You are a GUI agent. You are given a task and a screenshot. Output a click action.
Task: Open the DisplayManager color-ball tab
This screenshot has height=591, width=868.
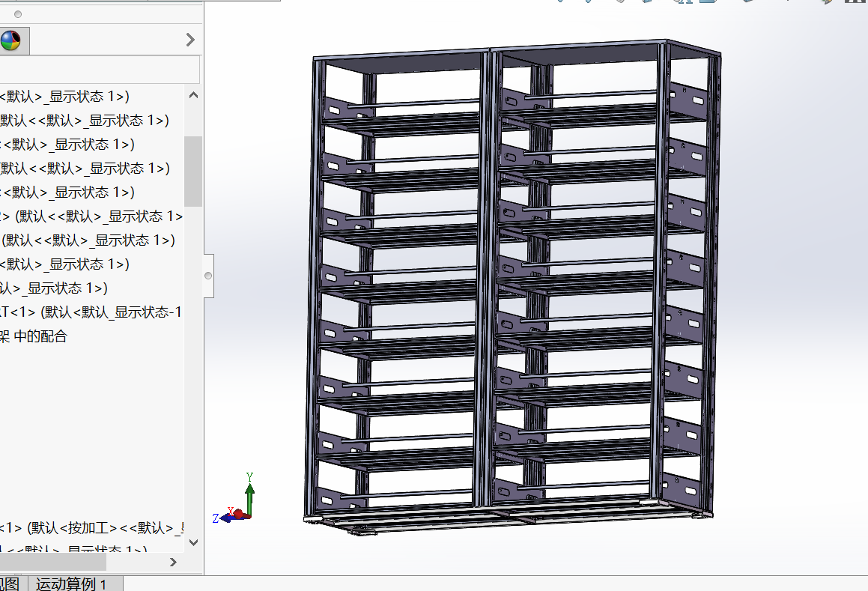(x=10, y=40)
